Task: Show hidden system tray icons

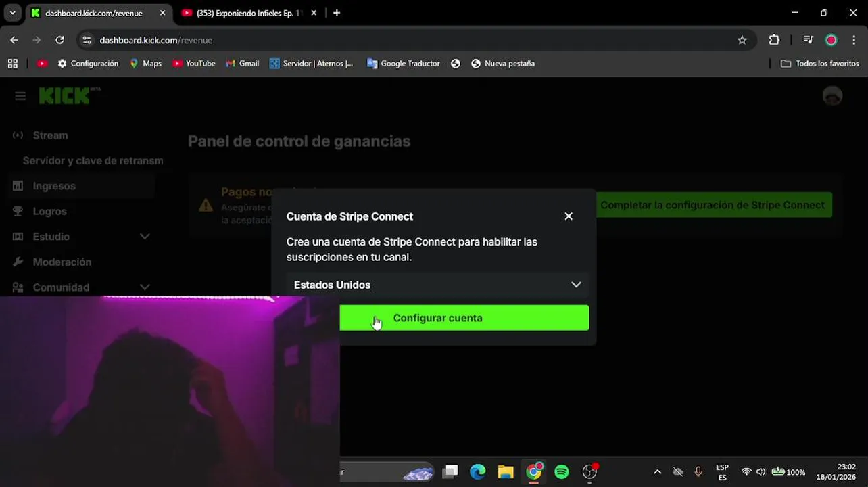Action: 657,472
